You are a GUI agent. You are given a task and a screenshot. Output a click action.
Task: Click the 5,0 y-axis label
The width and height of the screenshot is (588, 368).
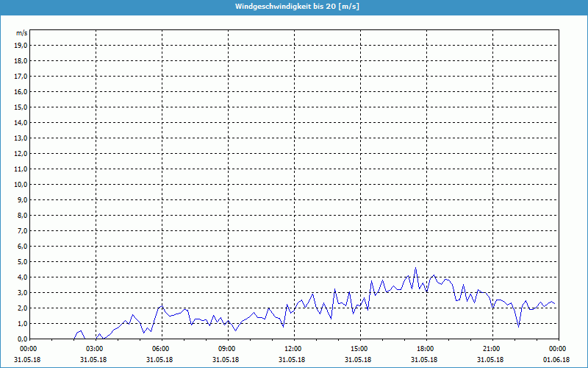click(x=23, y=261)
